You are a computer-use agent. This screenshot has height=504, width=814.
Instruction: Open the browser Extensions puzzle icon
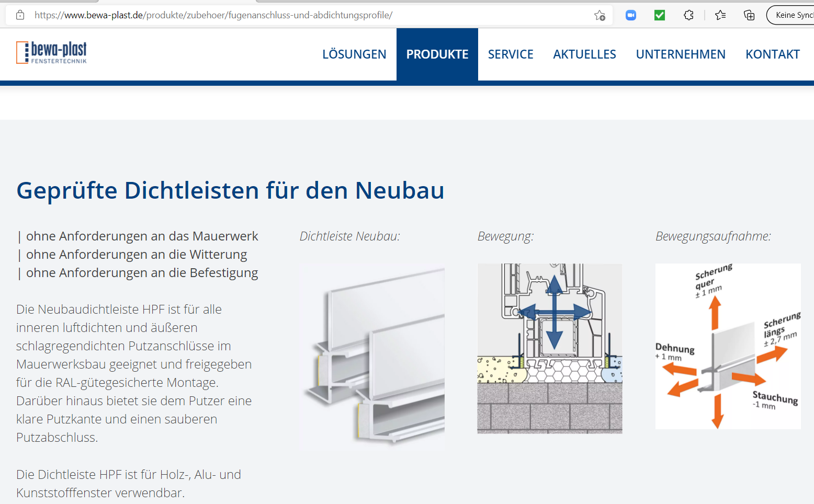(x=689, y=15)
